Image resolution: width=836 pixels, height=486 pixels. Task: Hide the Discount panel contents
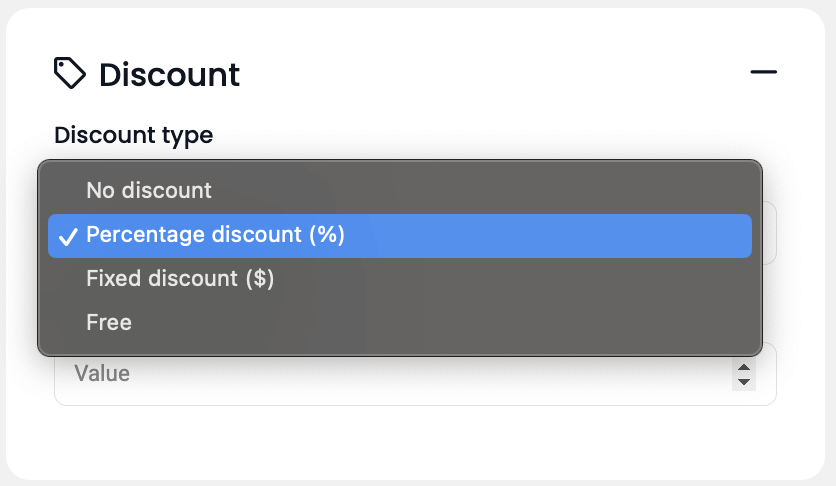tap(764, 73)
